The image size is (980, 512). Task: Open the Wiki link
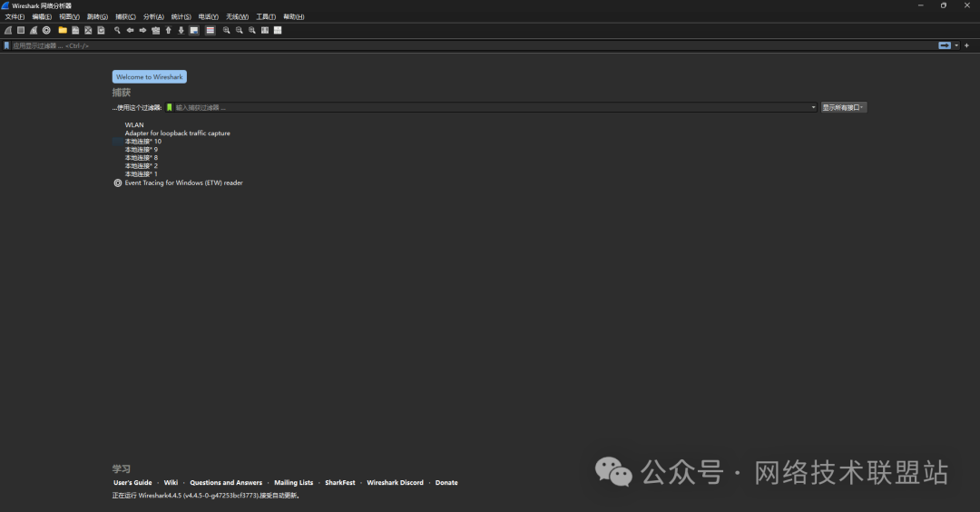click(171, 483)
